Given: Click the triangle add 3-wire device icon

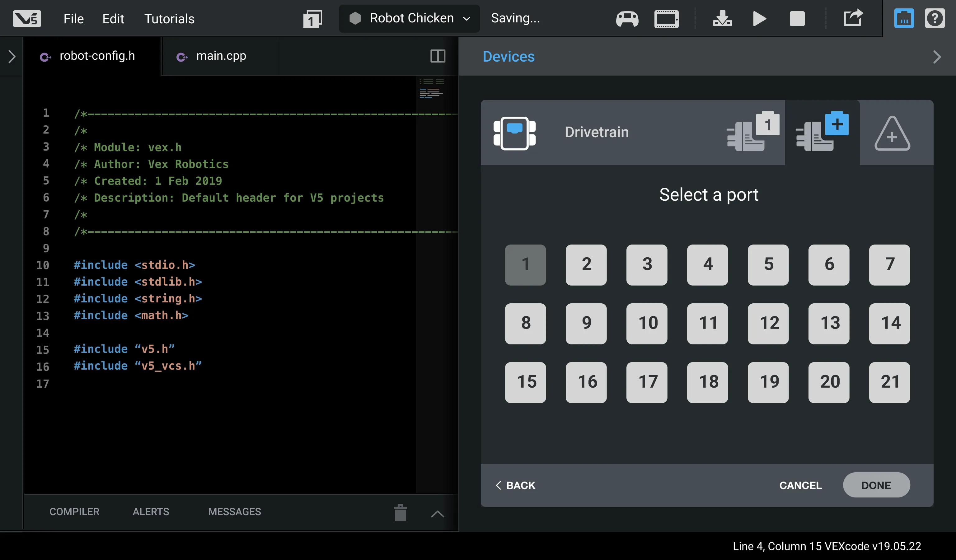Looking at the screenshot, I should [892, 133].
